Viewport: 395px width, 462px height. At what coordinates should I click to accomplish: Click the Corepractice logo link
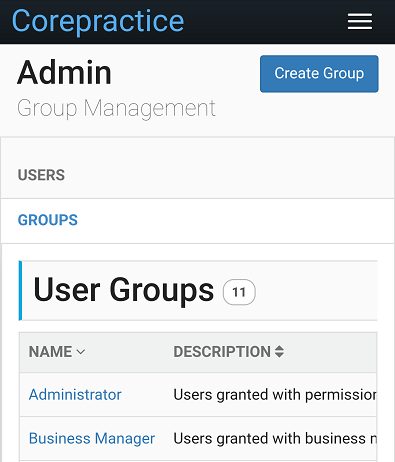coord(98,21)
